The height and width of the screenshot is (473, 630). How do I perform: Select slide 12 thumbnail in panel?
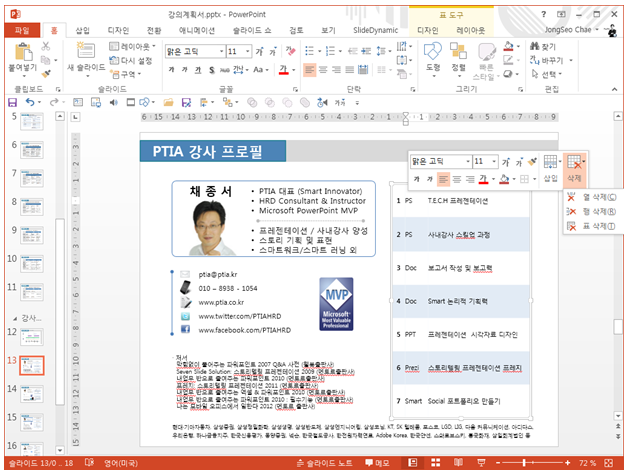tap(32, 337)
